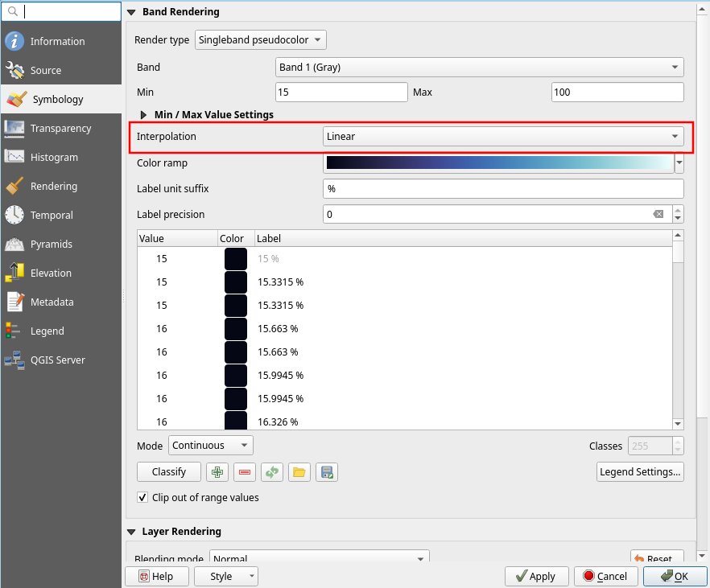Image resolution: width=710 pixels, height=588 pixels.
Task: Open the Blending mode dropdown
Action: [x=320, y=558]
